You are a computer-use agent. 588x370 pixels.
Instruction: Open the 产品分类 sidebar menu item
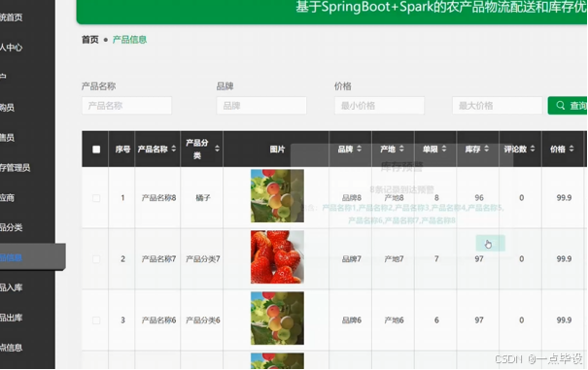click(12, 227)
